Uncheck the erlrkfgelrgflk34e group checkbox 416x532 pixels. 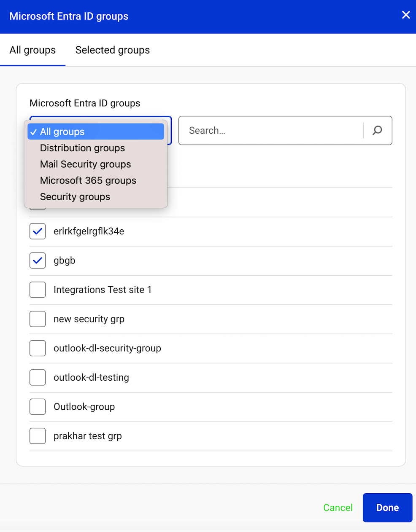[x=38, y=231]
